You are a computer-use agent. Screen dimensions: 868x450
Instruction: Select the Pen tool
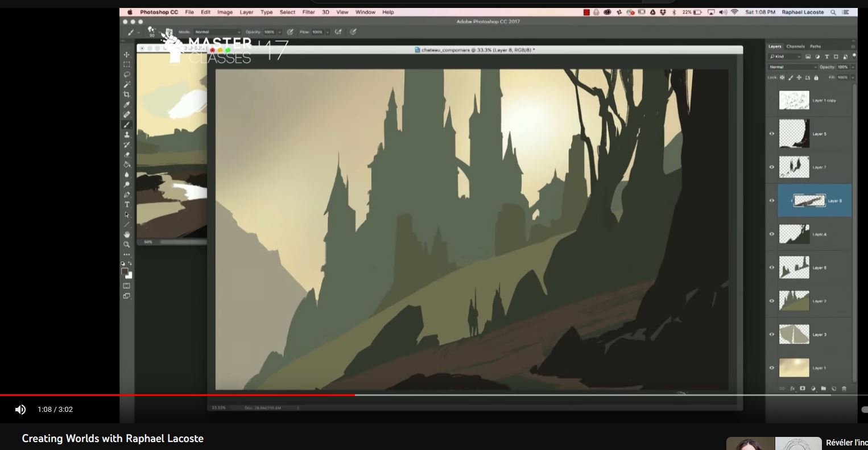[x=127, y=195]
